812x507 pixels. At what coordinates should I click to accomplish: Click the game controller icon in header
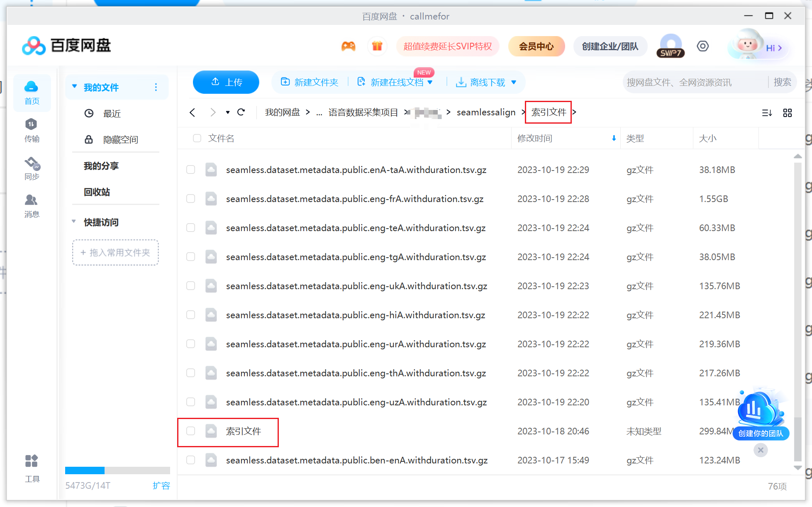[x=348, y=46]
